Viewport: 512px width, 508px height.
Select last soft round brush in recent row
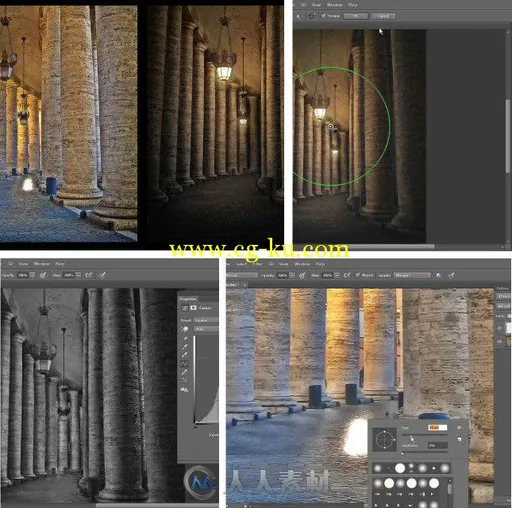[x=445, y=468]
